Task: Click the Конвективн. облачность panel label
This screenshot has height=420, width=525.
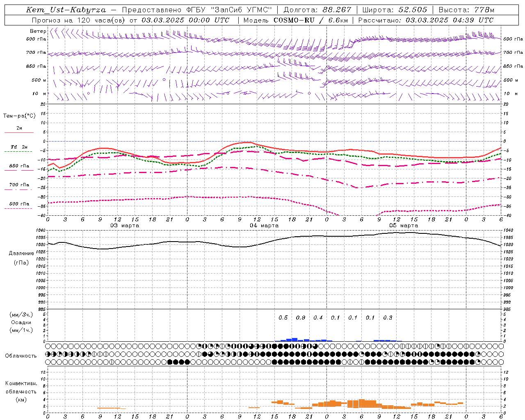Action: pyautogui.click(x=21, y=391)
